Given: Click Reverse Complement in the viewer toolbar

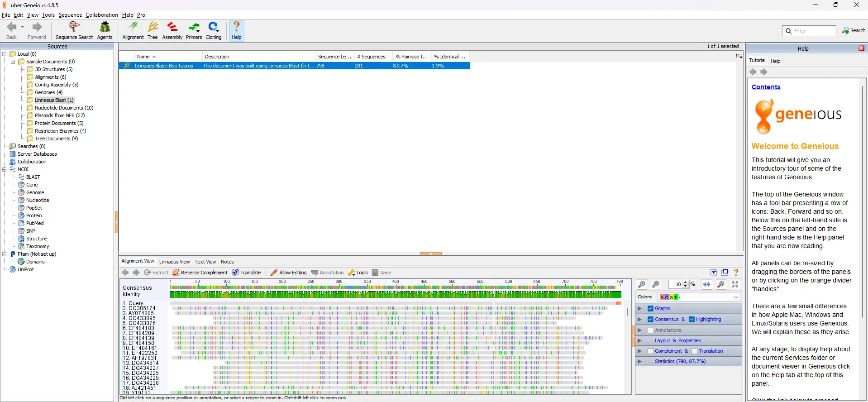Looking at the screenshot, I should [200, 273].
